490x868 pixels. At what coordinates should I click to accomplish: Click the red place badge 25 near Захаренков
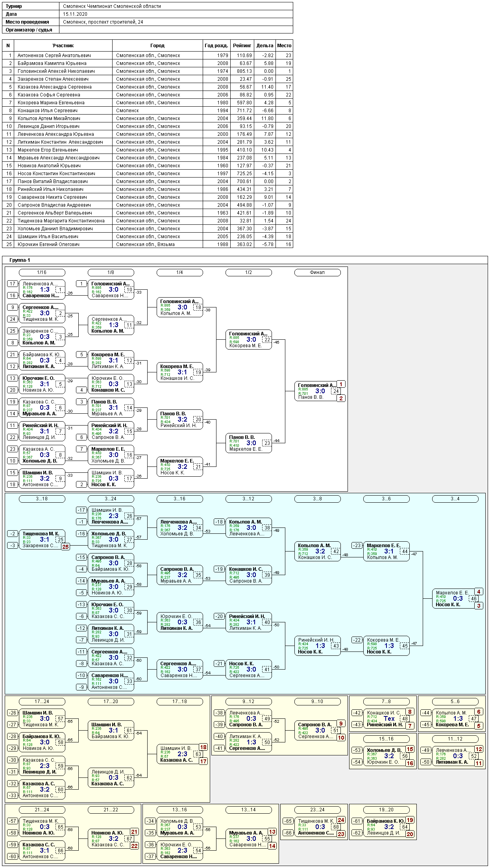coord(65,546)
